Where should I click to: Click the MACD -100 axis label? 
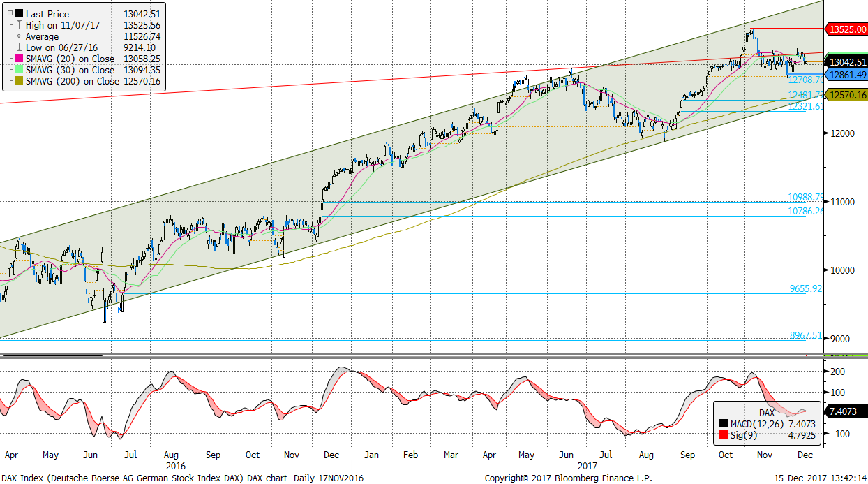(839, 434)
